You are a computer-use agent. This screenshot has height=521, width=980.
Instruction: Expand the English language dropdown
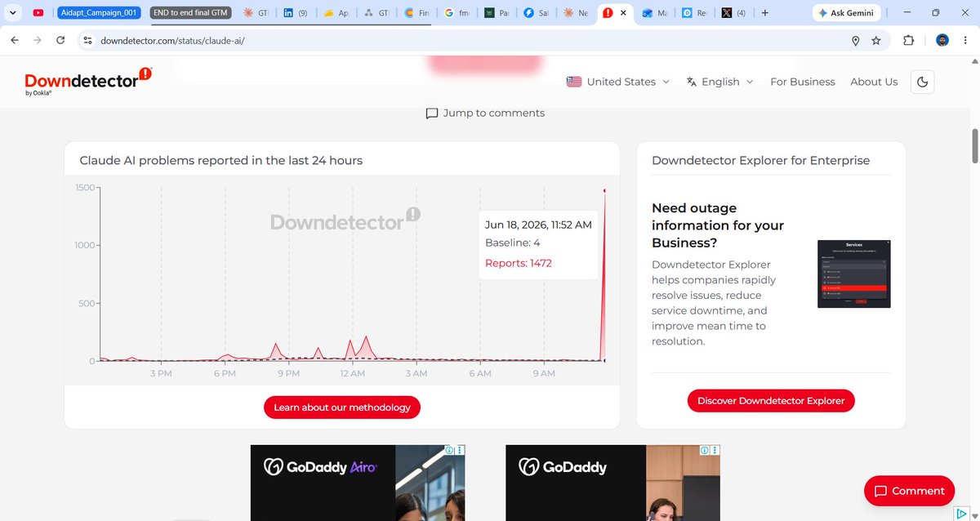click(719, 82)
